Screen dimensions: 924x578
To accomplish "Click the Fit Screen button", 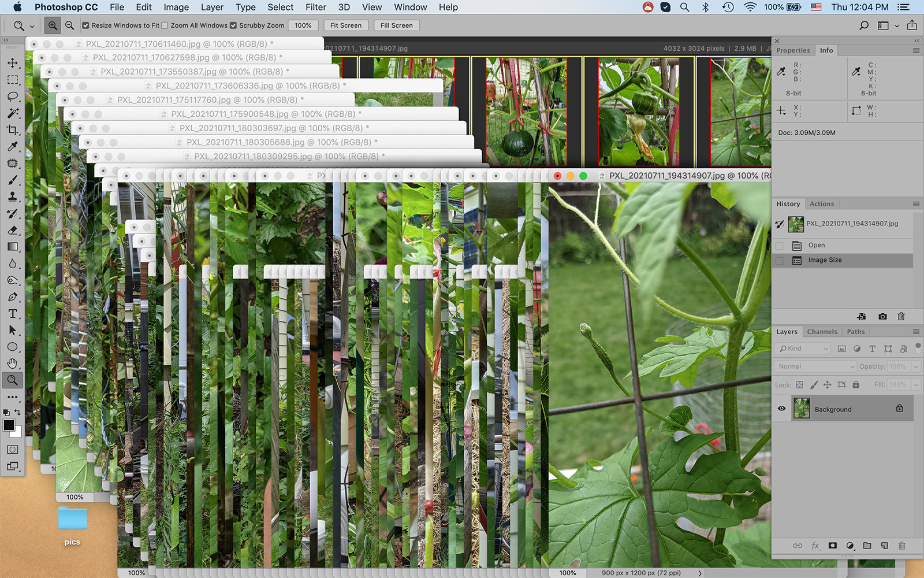I will 345,25.
